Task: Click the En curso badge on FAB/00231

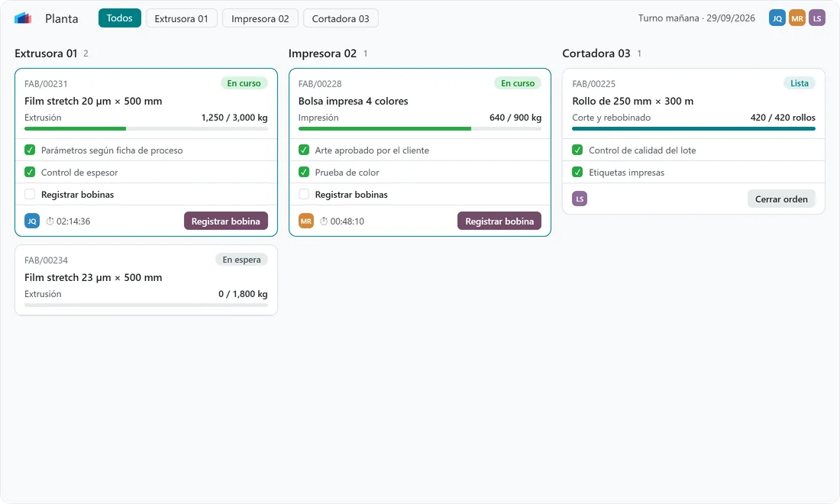Action: click(x=244, y=83)
